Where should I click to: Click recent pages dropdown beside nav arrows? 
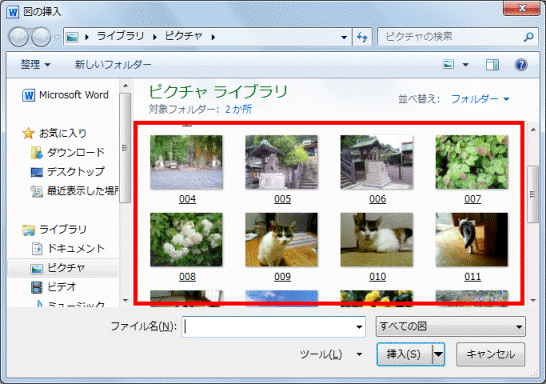[57, 37]
